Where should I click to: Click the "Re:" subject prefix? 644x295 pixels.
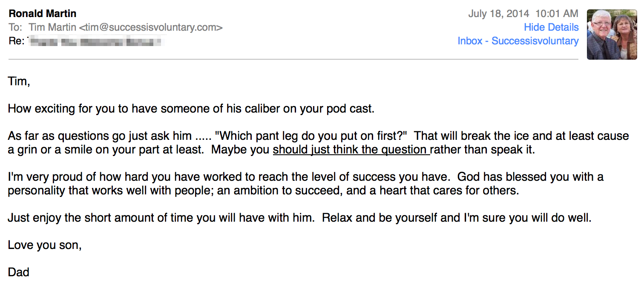15,42
